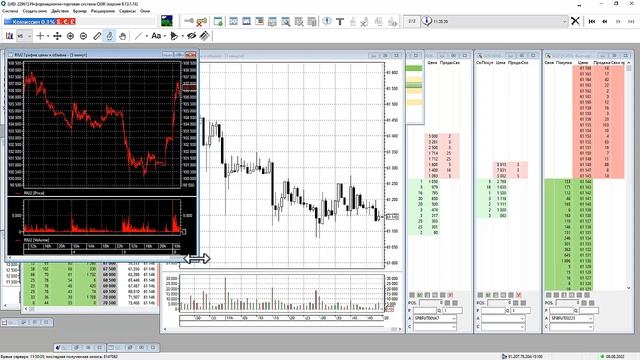Select the open hand pan tool
The width and height of the screenshot is (640, 360).
[x=122, y=36]
